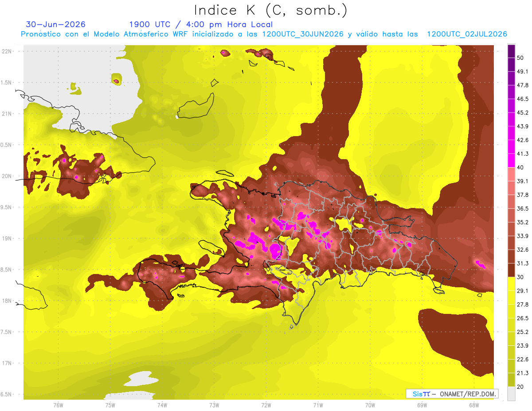This screenshot has width=532, height=411.
Task: Click the '20N' latitude label
Action: tap(7, 176)
